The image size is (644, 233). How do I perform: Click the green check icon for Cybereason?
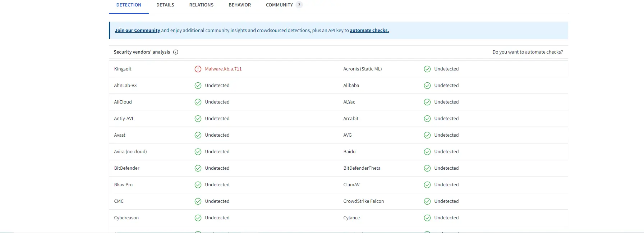pos(198,218)
